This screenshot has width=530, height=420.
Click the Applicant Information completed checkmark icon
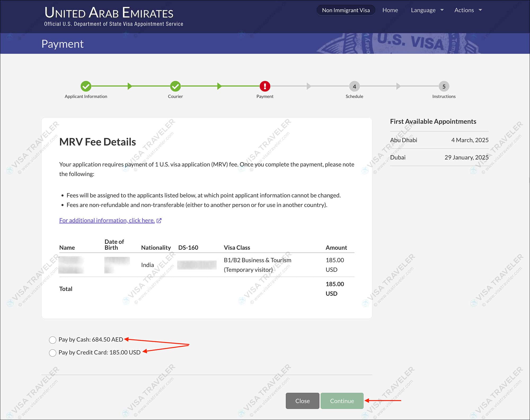86,86
